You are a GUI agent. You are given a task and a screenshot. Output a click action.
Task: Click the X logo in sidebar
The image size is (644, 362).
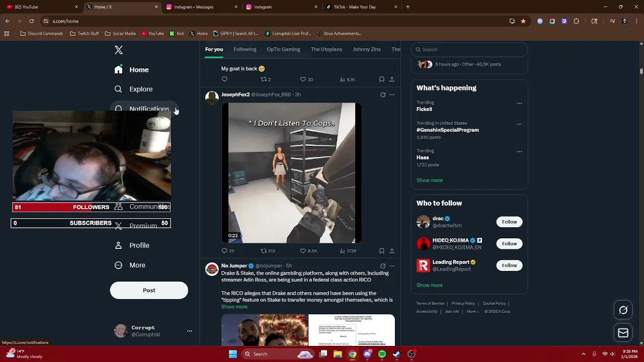(119, 50)
